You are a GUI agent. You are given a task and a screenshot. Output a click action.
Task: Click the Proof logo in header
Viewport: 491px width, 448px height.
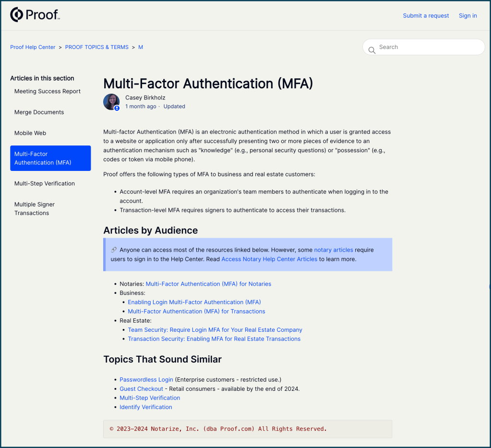click(35, 15)
